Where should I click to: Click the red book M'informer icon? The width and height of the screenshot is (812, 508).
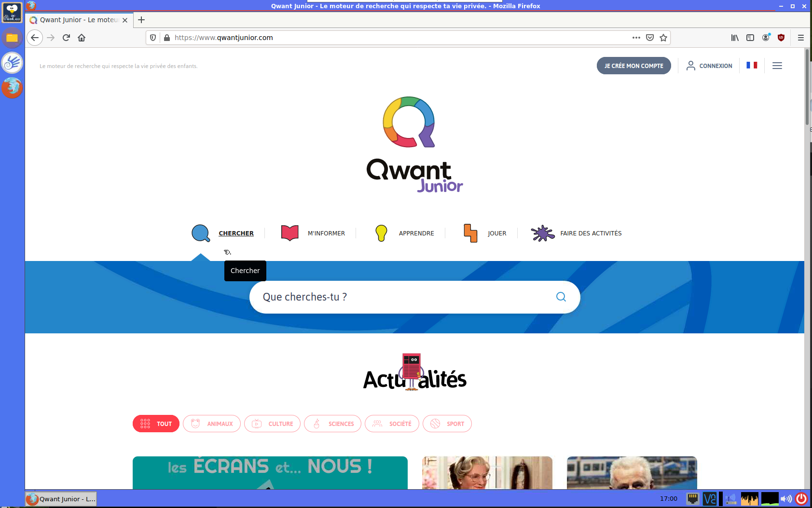click(x=290, y=233)
